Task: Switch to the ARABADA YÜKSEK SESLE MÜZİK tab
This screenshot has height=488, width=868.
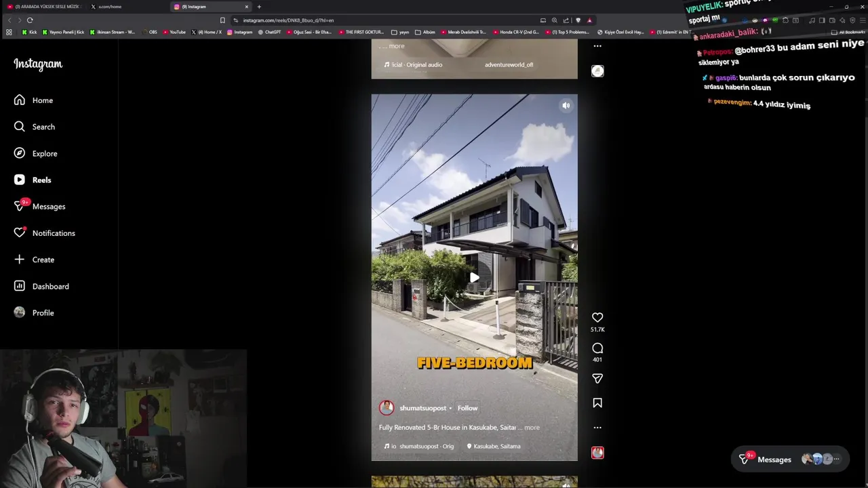Action: pos(43,7)
